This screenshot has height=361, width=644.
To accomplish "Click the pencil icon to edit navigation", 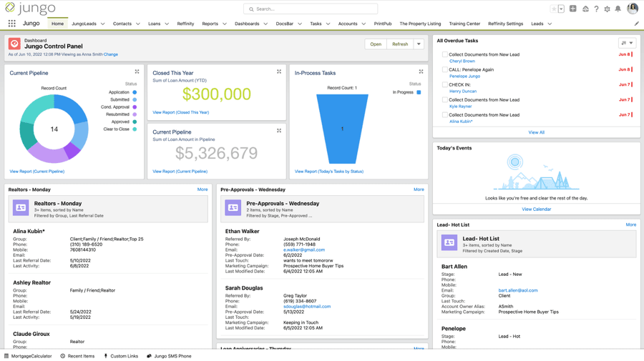I will pyautogui.click(x=637, y=24).
